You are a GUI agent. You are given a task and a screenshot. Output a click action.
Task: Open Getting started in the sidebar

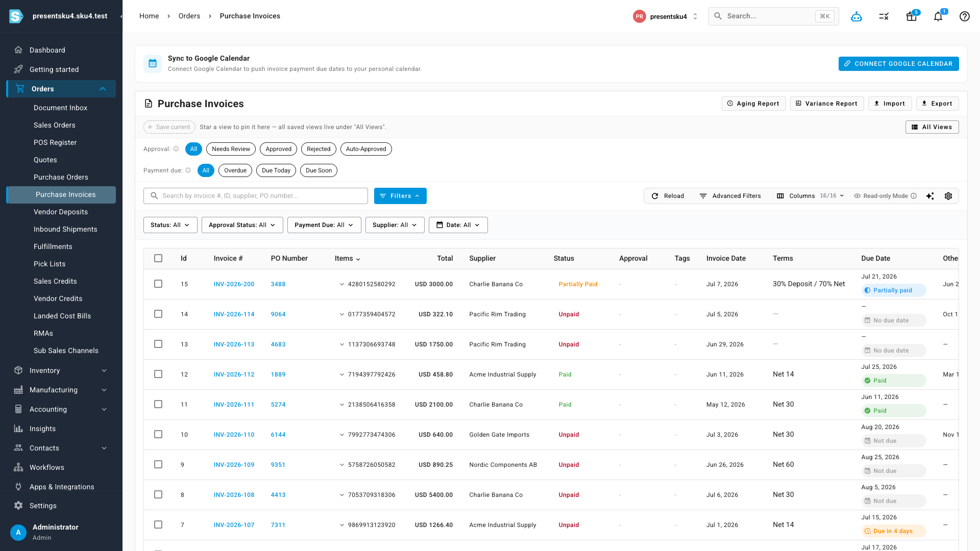click(61, 69)
